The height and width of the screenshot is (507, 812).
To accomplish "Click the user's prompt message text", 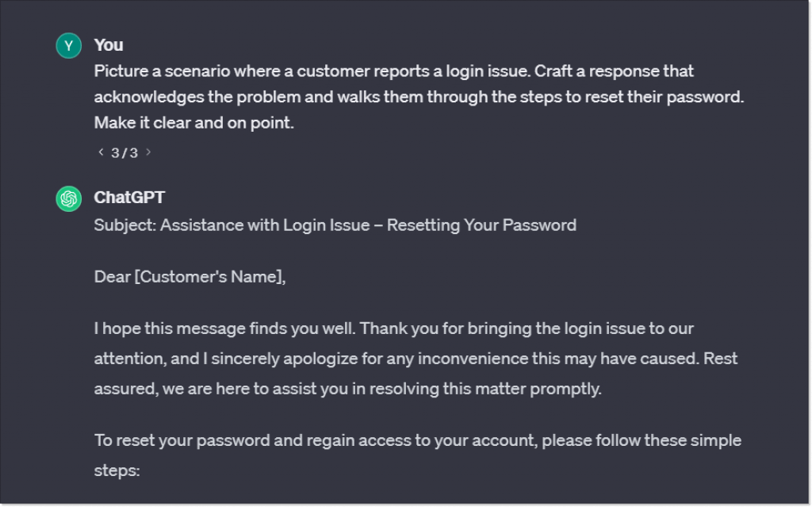I will pos(396,96).
